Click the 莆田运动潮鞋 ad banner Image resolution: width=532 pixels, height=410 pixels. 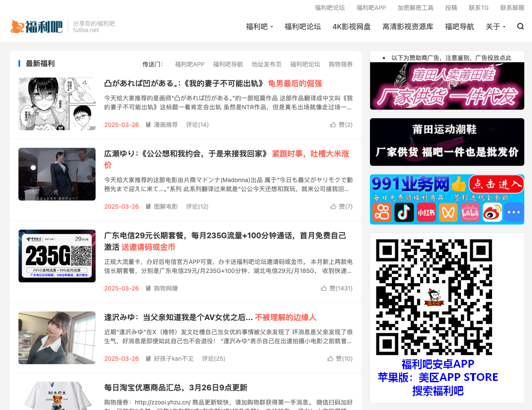pyautogui.click(x=447, y=142)
